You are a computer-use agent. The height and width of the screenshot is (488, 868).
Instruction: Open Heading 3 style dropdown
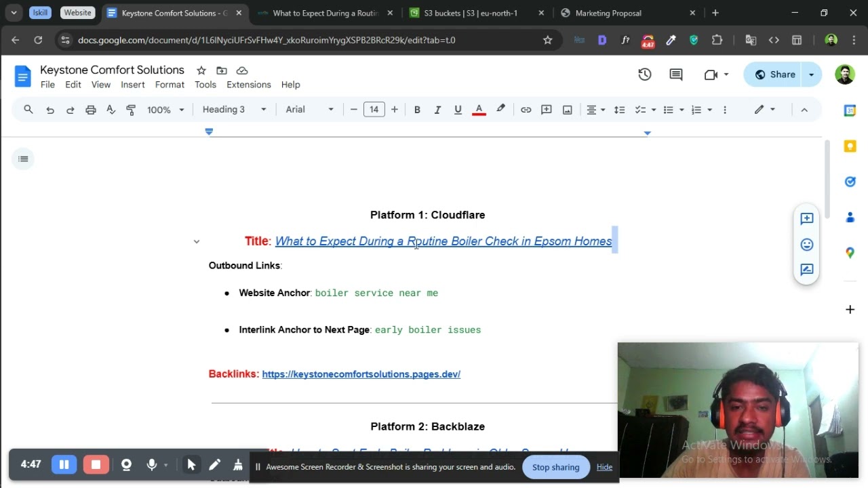pyautogui.click(x=235, y=110)
